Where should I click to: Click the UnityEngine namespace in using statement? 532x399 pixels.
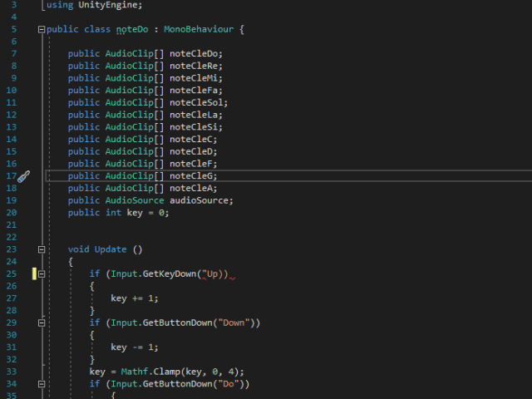coord(111,5)
